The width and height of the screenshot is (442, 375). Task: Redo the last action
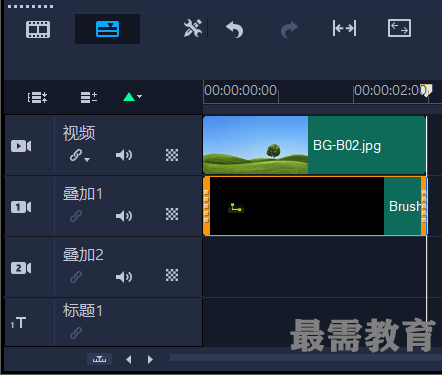(x=289, y=29)
